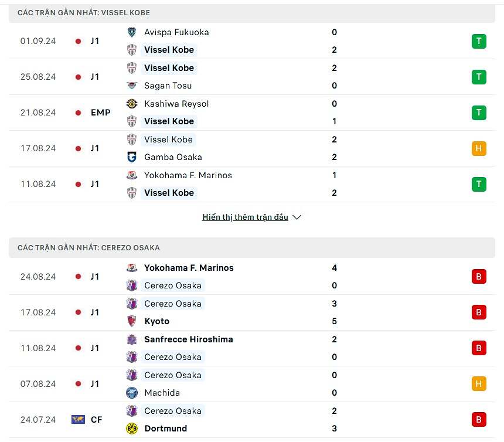Click green T badge for 01.09.24 match
Screen dimensions: 504x442
(479, 41)
